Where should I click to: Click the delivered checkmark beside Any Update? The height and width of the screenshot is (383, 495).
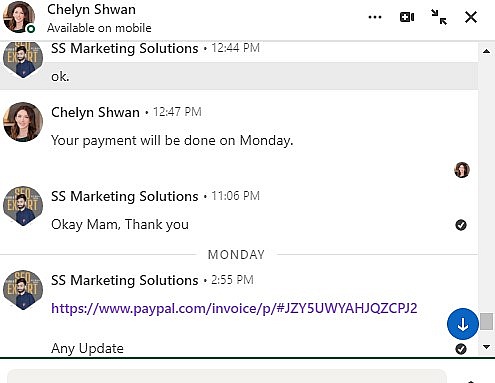(461, 349)
